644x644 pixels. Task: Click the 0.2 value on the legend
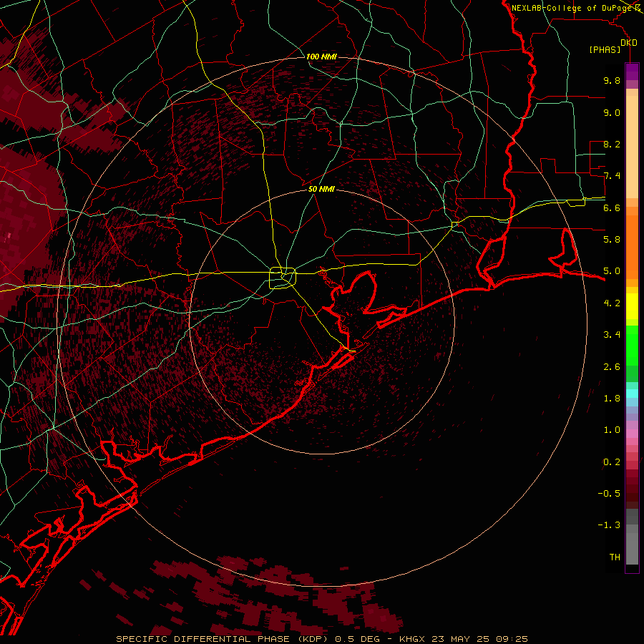coord(612,462)
